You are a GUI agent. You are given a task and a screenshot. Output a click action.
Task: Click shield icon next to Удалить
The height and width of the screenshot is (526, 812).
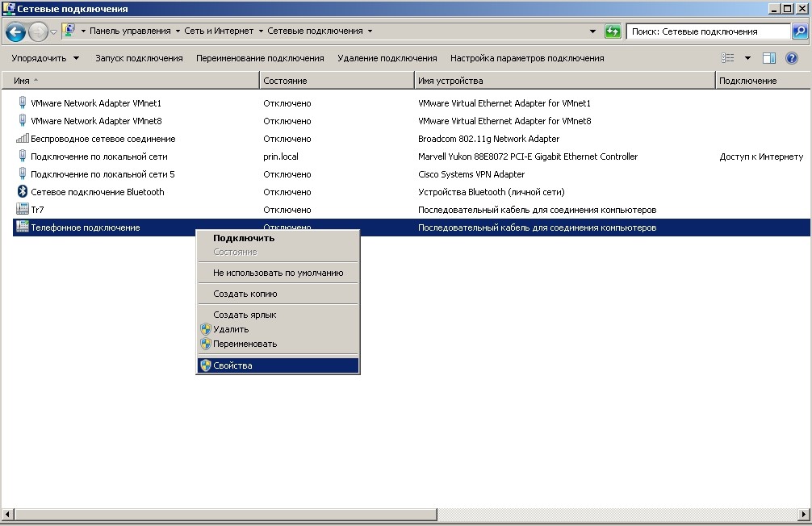click(x=206, y=329)
